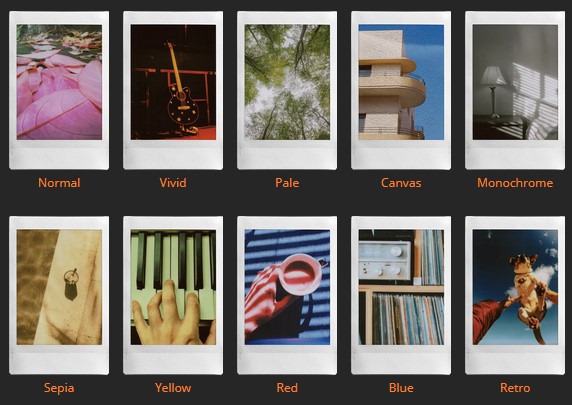
Task: Select the Sepia coffee cup photo
Action: 59,295
